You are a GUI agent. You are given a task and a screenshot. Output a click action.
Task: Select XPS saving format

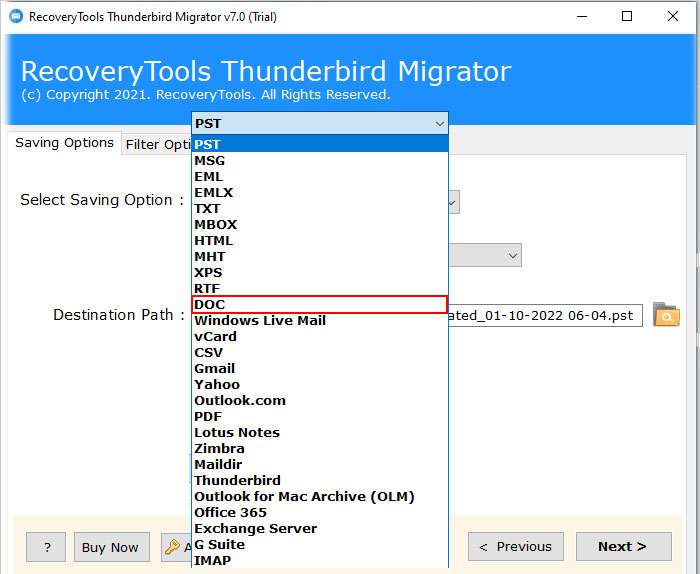(320, 272)
